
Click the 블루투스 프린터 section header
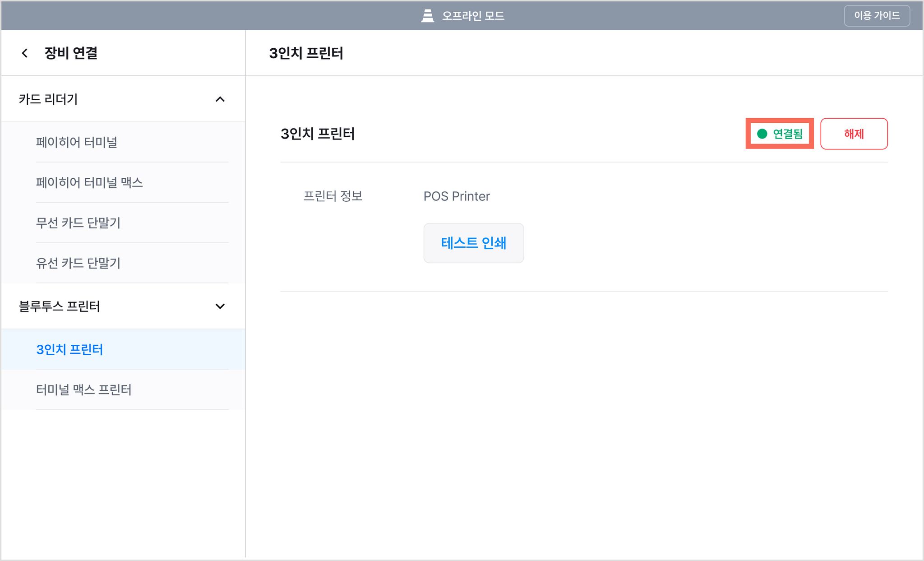point(123,306)
